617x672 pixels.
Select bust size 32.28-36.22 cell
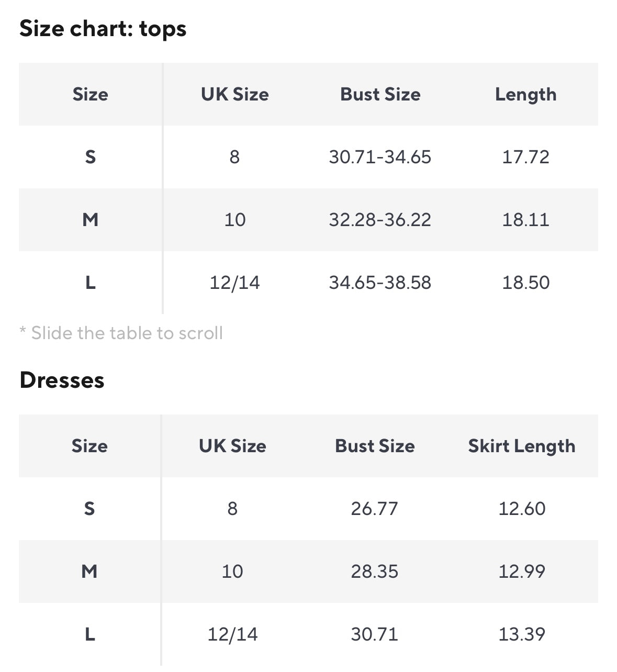380,220
